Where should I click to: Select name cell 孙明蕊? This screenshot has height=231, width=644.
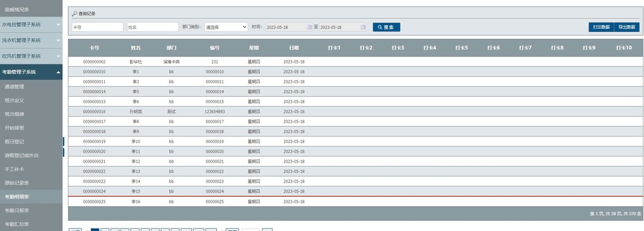click(136, 112)
